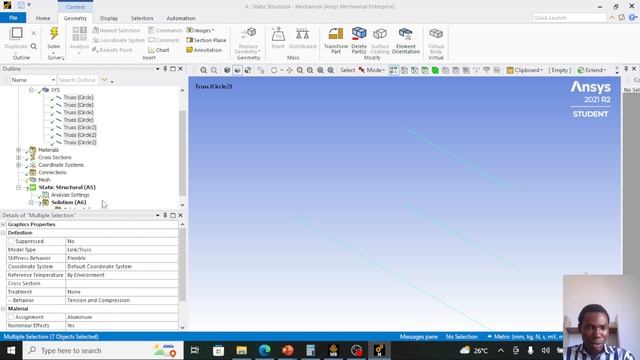
Task: Insert an Annotation
Action: 204,50
